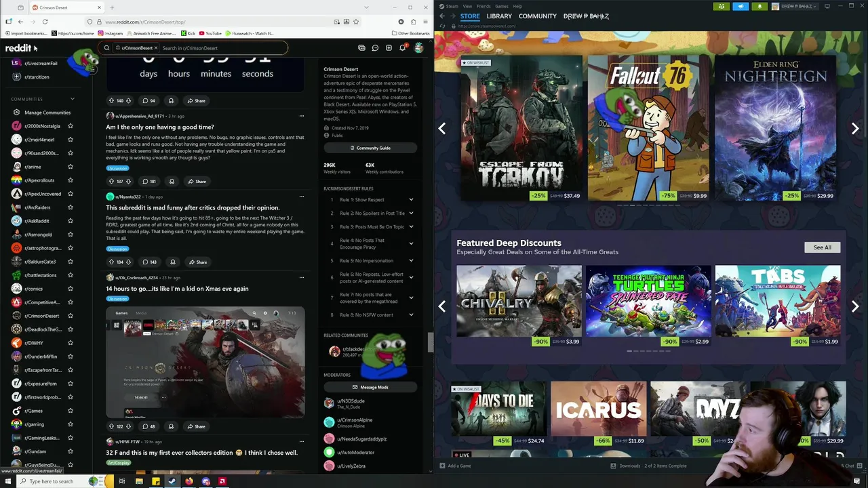
Task: Favorite r/gaming with its star
Action: pos(71,424)
